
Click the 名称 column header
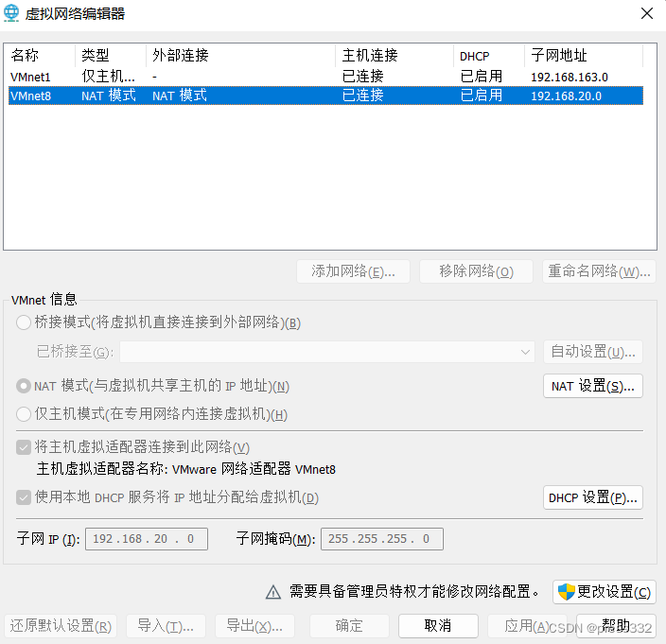pos(40,55)
